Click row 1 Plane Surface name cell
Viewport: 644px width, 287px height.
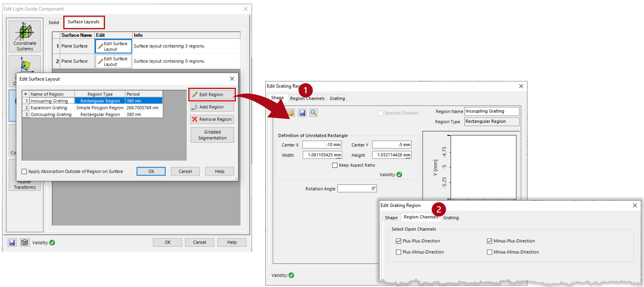(x=77, y=46)
